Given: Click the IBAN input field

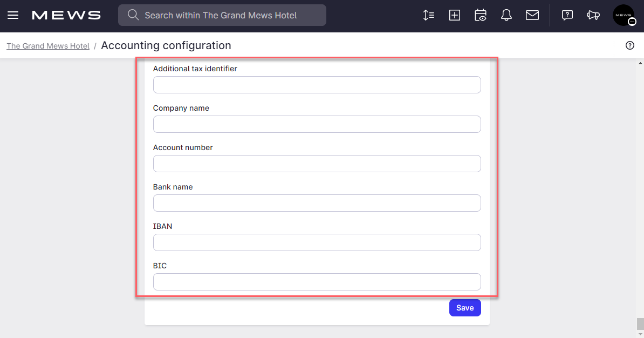Looking at the screenshot, I should [317, 242].
